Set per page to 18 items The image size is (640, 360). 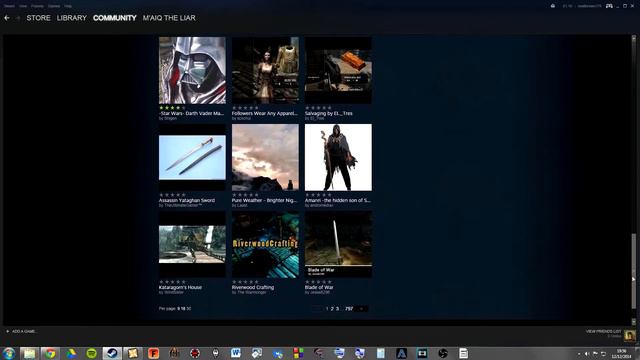point(183,309)
